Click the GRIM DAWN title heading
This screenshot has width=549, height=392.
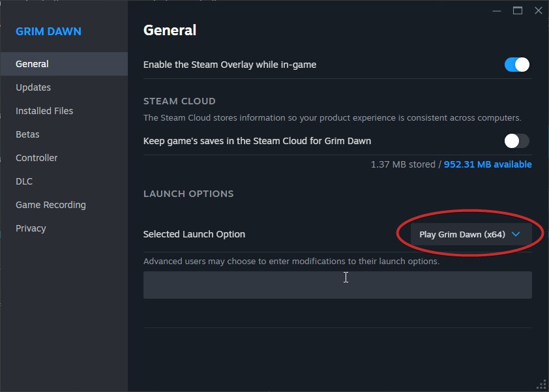coord(48,31)
